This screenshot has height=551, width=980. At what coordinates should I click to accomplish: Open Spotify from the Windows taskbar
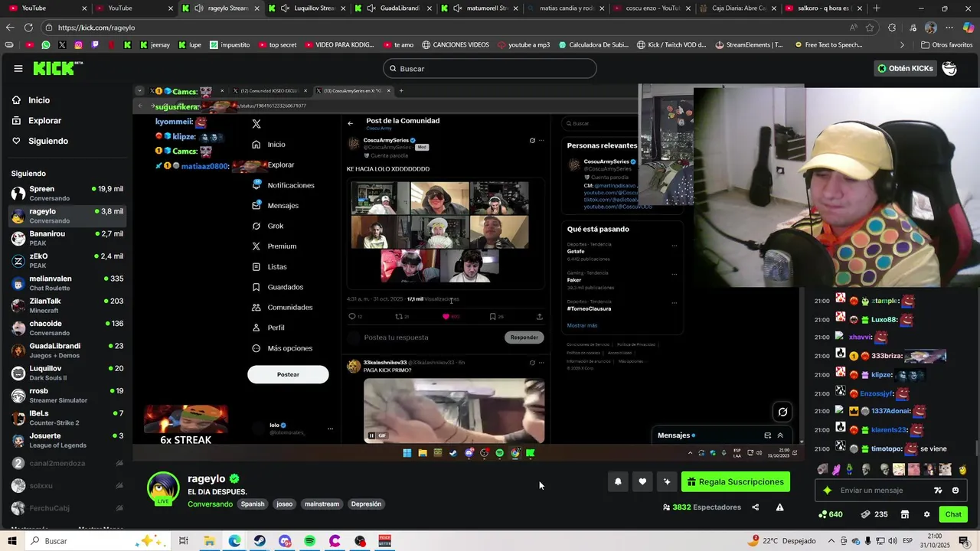pyautogui.click(x=309, y=541)
